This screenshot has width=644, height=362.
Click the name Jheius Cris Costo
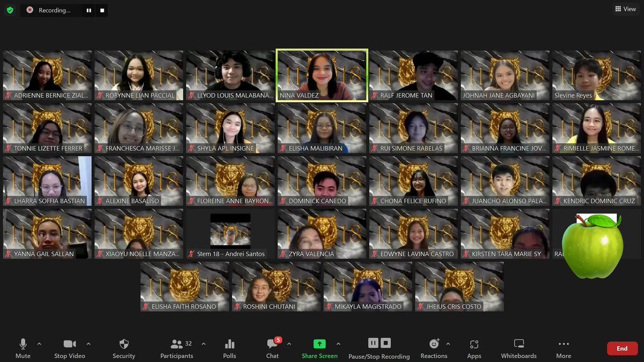pyautogui.click(x=453, y=307)
